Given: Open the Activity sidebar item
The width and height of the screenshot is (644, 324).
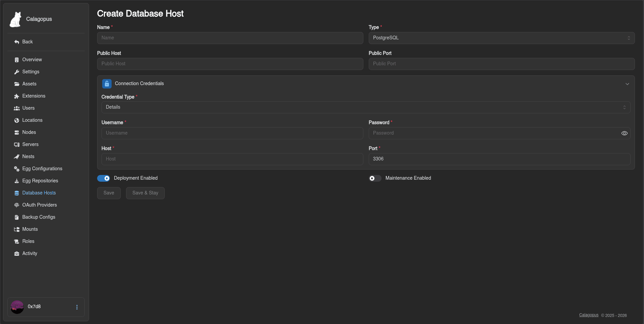Looking at the screenshot, I should pos(30,254).
